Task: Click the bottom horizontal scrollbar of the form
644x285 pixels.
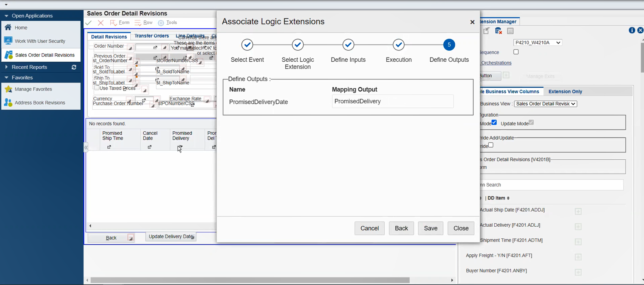Action: (250, 280)
